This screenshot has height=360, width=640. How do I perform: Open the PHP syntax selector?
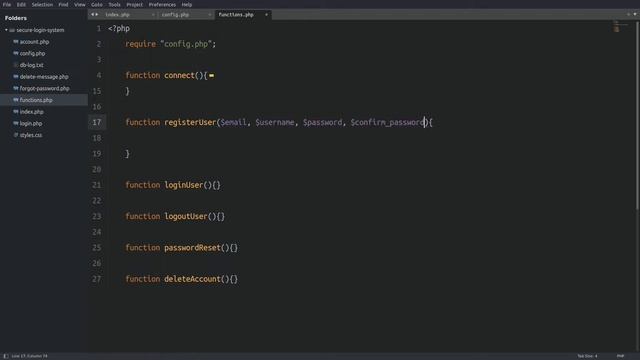coord(620,356)
